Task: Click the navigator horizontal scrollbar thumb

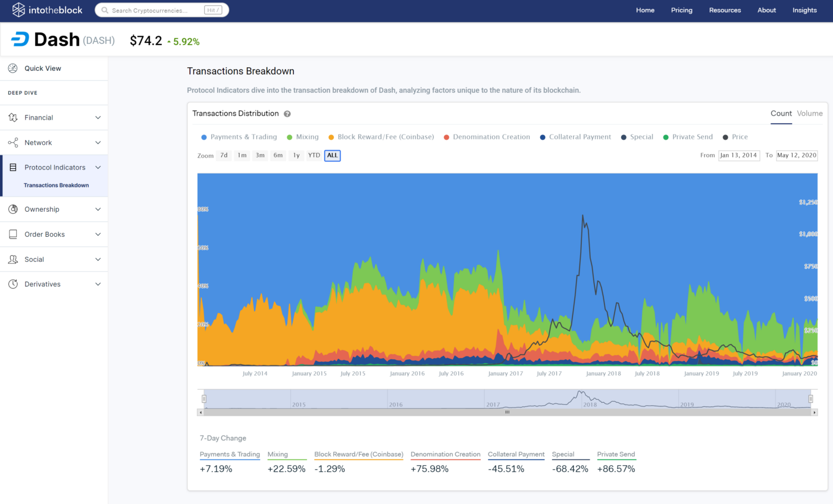Action: (x=508, y=412)
